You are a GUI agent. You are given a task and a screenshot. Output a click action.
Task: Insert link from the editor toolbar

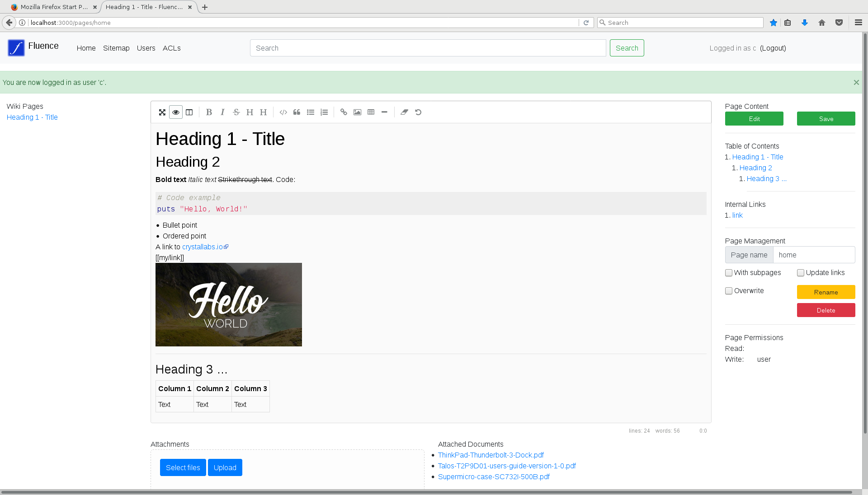344,112
